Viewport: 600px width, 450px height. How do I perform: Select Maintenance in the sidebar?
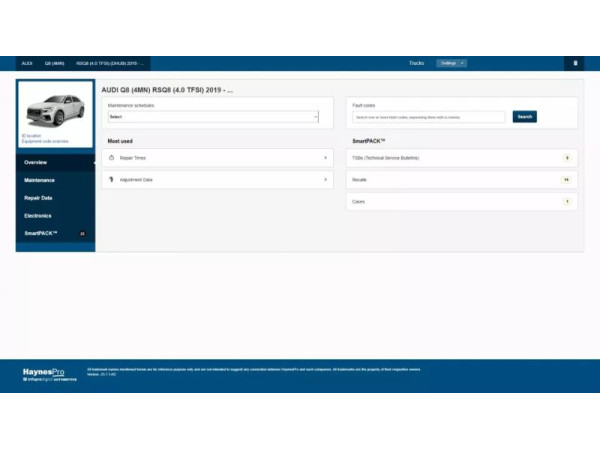(40, 180)
